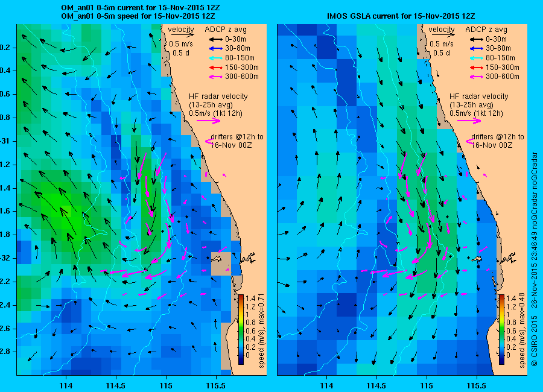Screen dimensions: 543x392
Task: Click '0.5 m/s' under velocity in left panel
Action: click(181, 44)
